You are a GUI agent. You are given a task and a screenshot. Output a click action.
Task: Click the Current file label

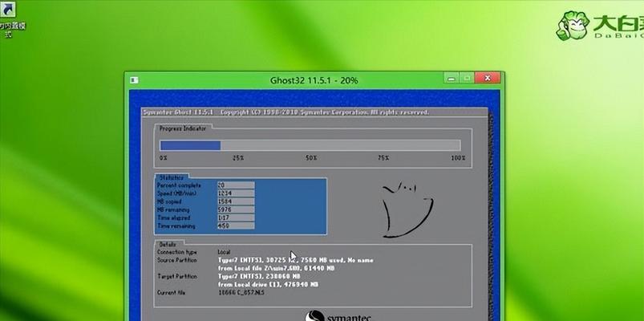pyautogui.click(x=171, y=292)
